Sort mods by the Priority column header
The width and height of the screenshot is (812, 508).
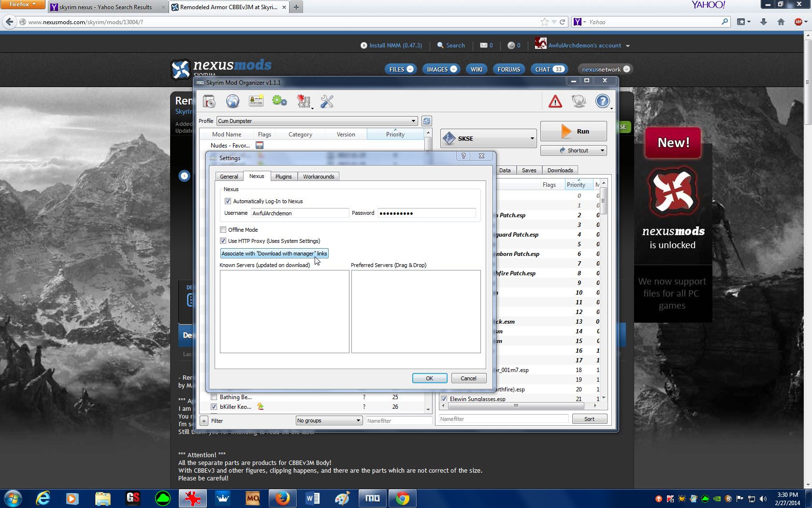click(x=395, y=134)
